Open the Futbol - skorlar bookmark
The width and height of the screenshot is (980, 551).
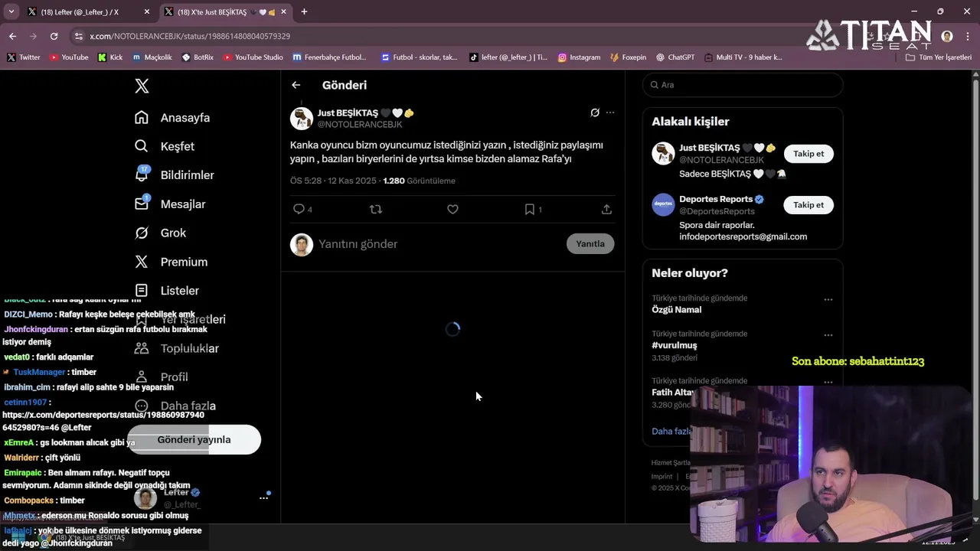[x=419, y=57]
